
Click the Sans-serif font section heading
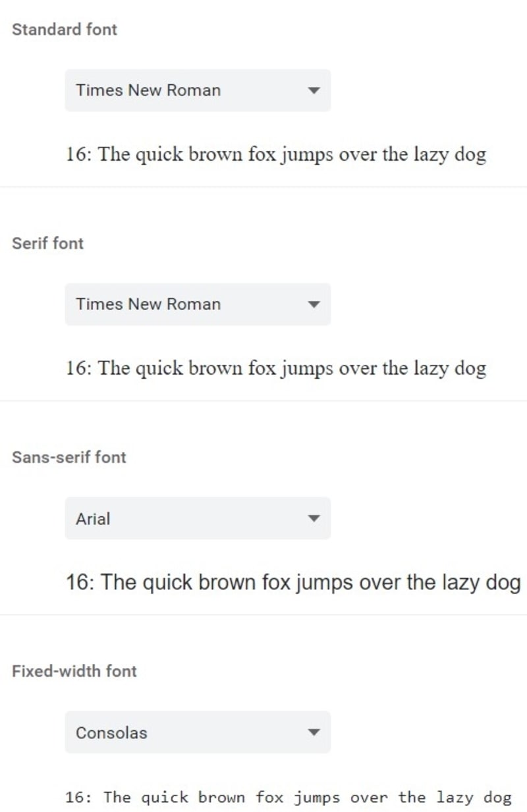(x=69, y=457)
